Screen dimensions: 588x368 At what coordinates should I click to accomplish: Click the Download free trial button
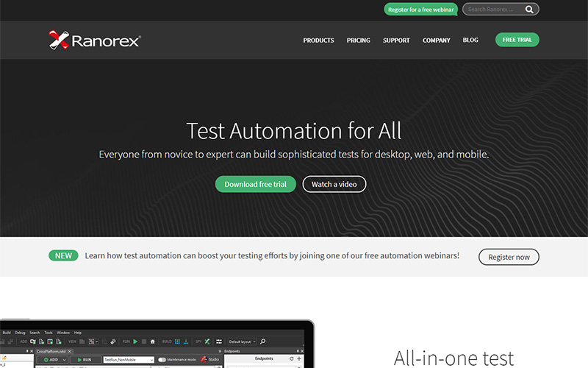[255, 184]
